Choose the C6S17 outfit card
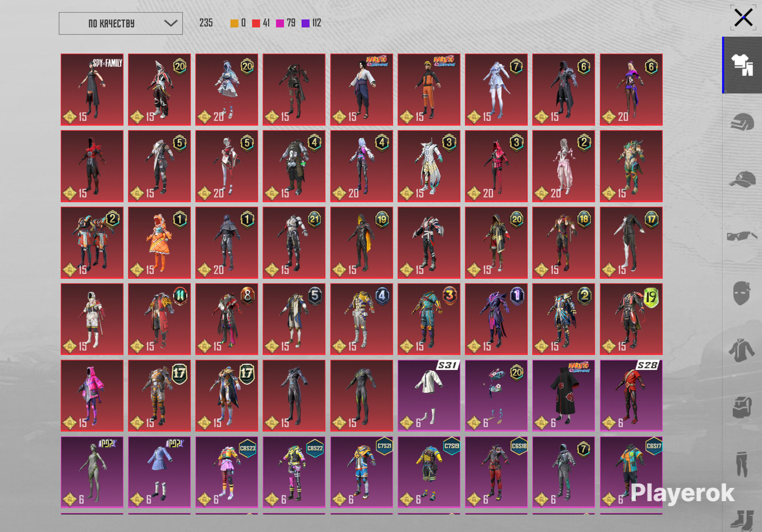 tap(631, 472)
